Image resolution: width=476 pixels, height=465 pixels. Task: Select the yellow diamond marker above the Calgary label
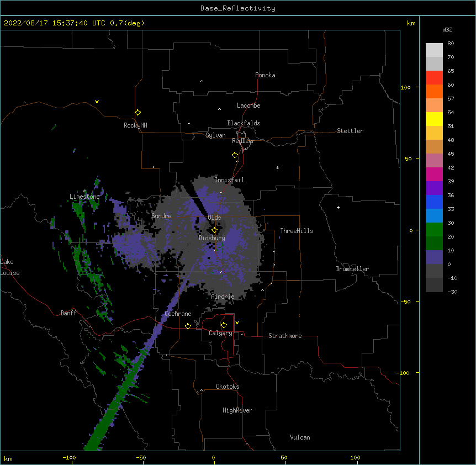click(x=224, y=325)
